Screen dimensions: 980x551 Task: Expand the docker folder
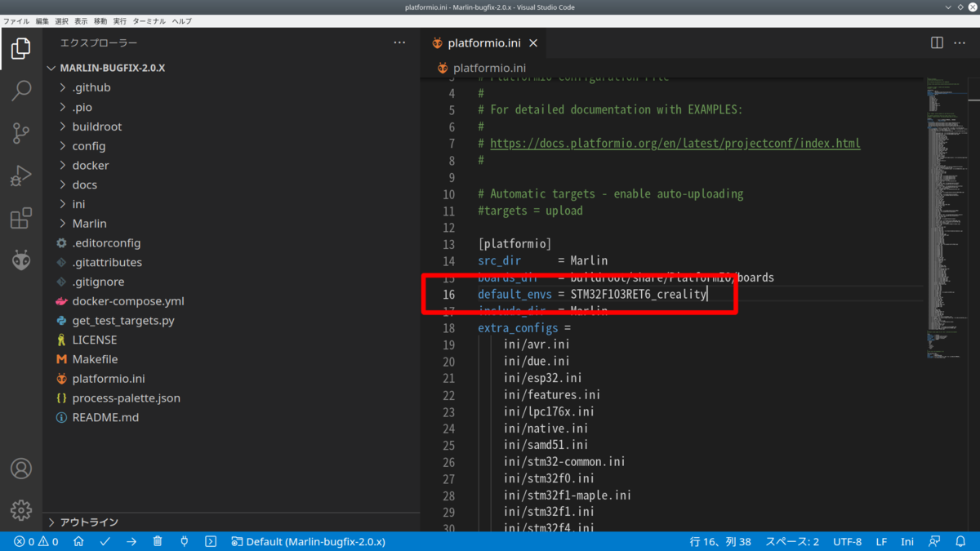(231, 165)
